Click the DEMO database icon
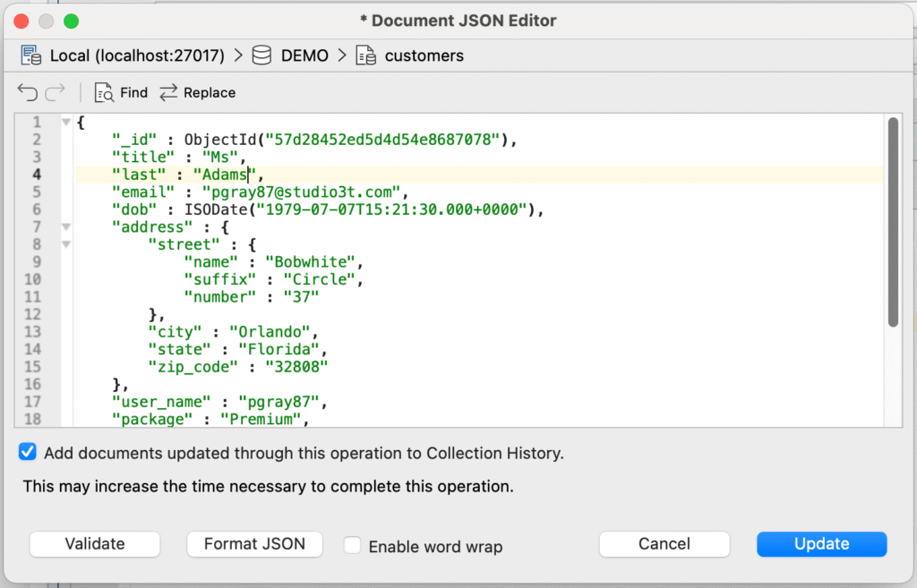This screenshot has width=917, height=588. [261, 55]
